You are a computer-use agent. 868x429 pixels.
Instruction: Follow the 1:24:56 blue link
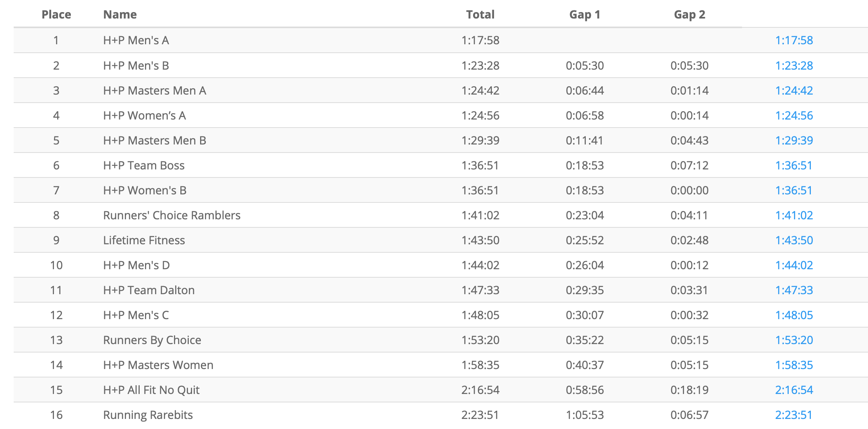[794, 115]
